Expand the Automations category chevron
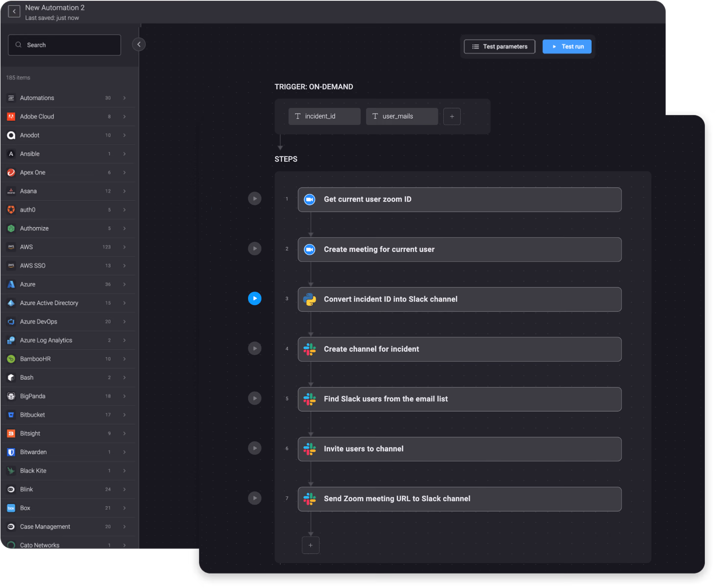This screenshot has width=716, height=588. pos(125,98)
